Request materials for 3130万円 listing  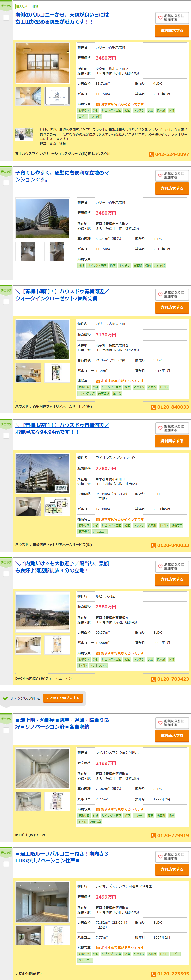coord(172,307)
